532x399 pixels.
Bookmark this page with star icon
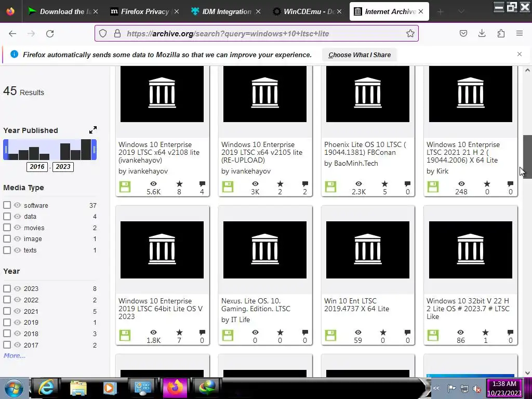pos(410,33)
